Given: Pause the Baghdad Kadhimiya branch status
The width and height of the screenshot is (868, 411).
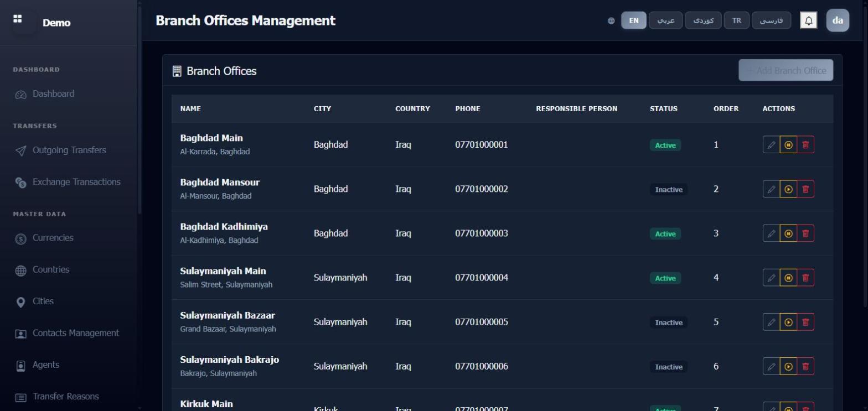Looking at the screenshot, I should point(788,233).
